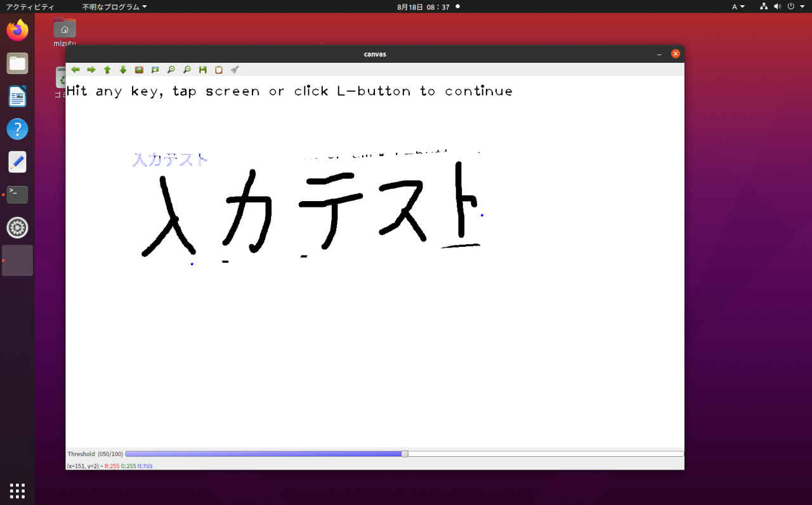812x505 pixels.
Task: Activate the zoom-in magnifier tool
Action: click(171, 70)
